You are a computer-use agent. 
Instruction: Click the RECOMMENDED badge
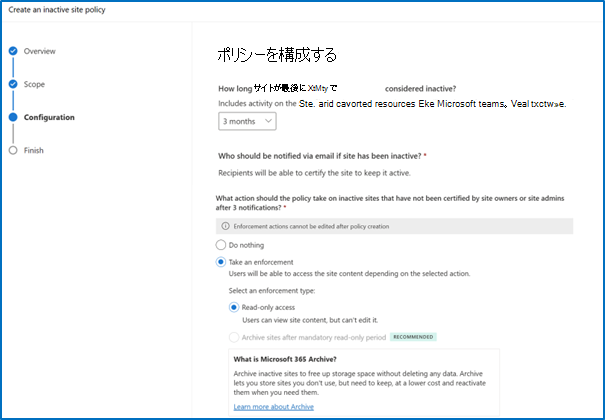tap(413, 337)
